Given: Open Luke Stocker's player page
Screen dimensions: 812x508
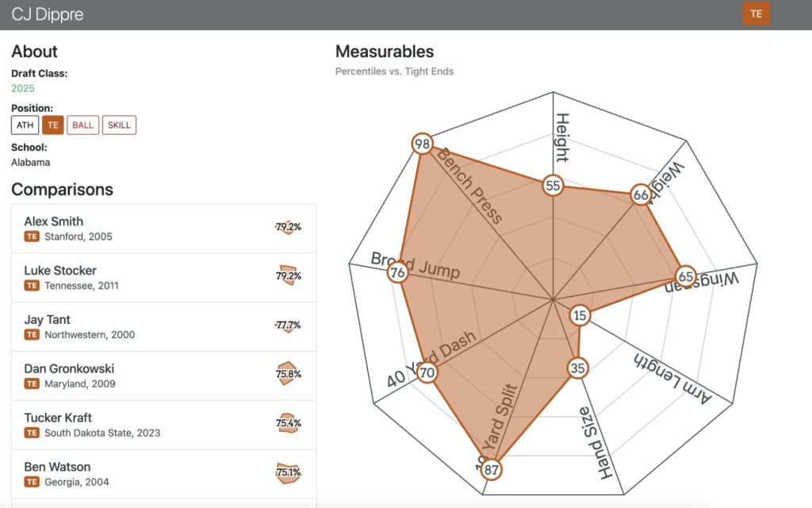Looking at the screenshot, I should coord(59,271).
